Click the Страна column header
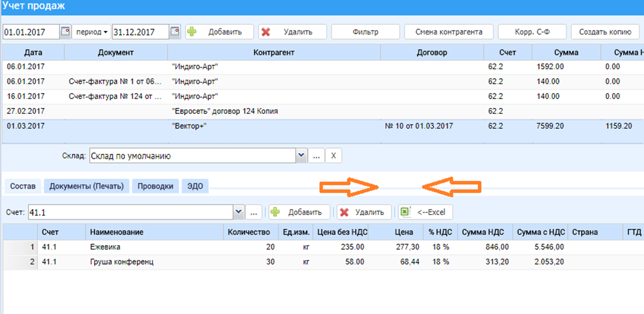 595,232
